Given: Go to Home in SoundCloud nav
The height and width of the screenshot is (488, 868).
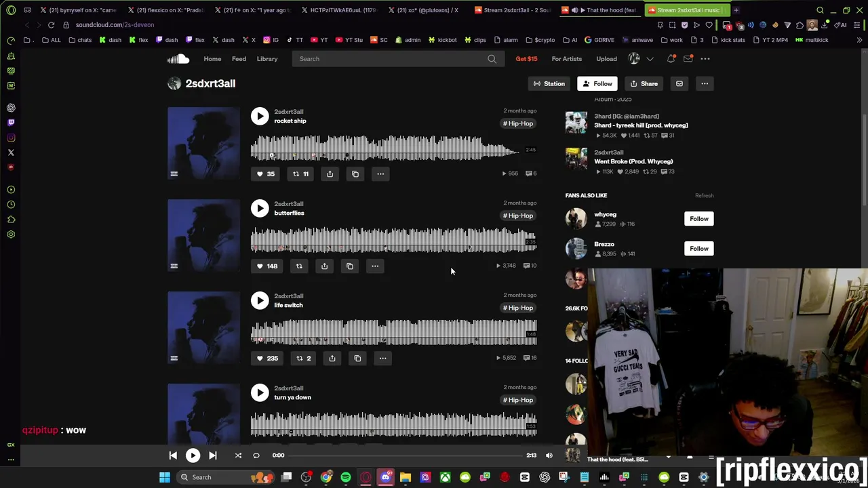Looking at the screenshot, I should 212,59.
